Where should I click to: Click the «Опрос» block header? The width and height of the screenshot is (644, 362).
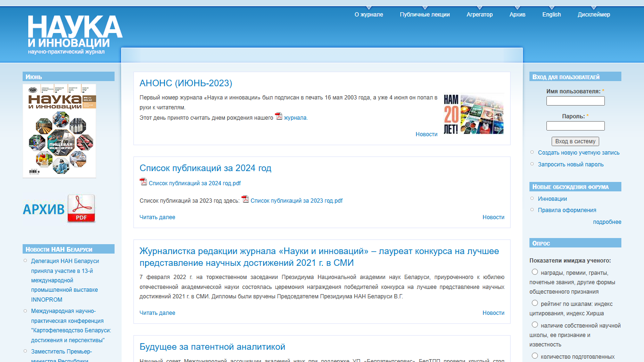point(575,243)
